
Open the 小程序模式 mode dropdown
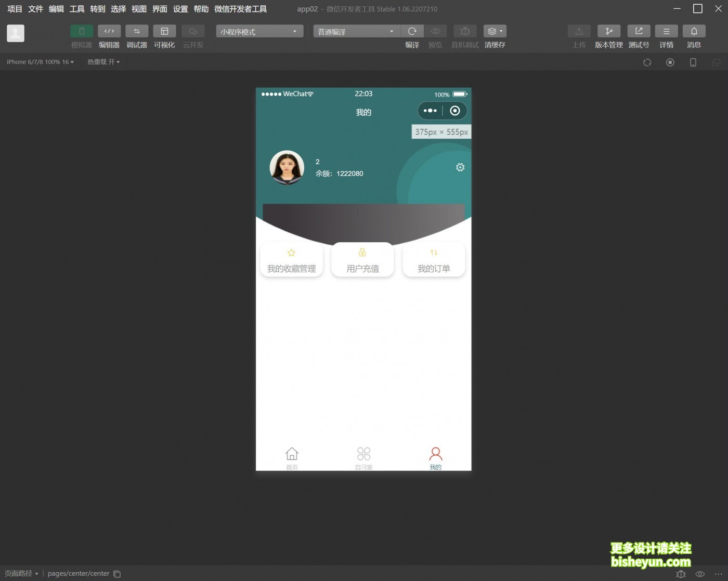pyautogui.click(x=259, y=32)
